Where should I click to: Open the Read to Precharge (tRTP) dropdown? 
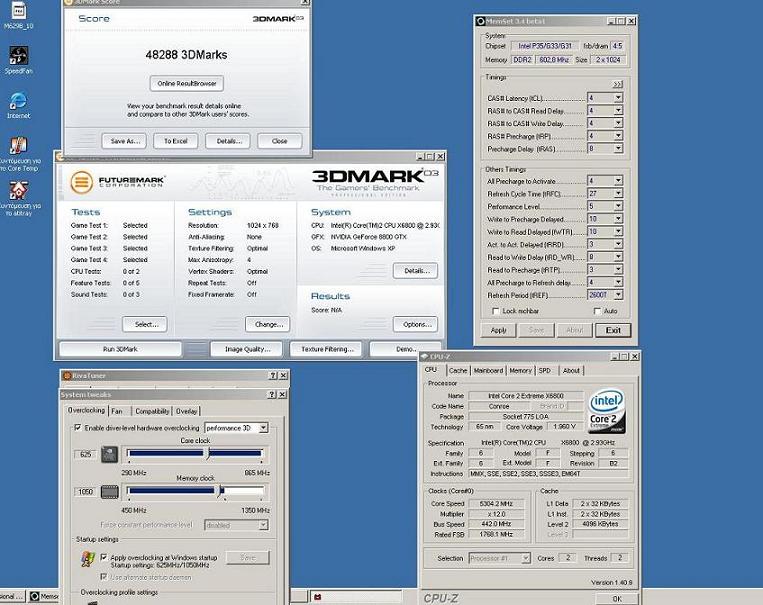[618, 269]
